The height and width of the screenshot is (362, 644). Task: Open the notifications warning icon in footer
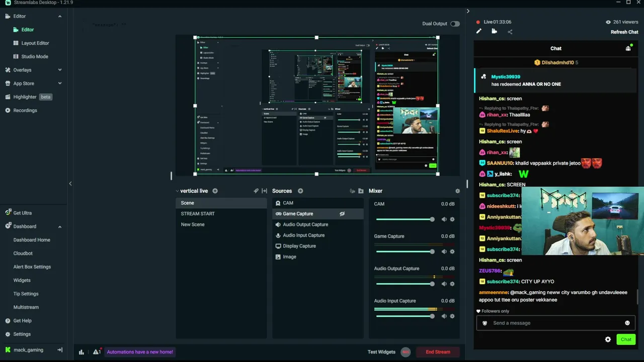point(97,351)
